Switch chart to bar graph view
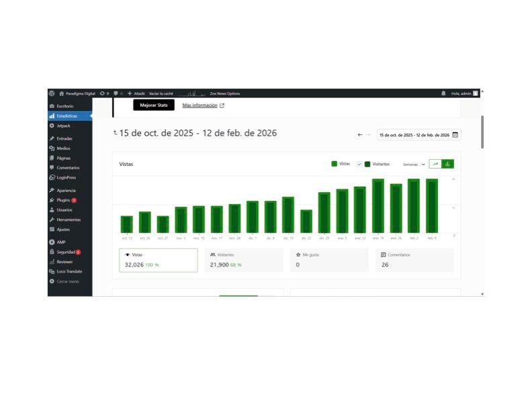 [448, 164]
